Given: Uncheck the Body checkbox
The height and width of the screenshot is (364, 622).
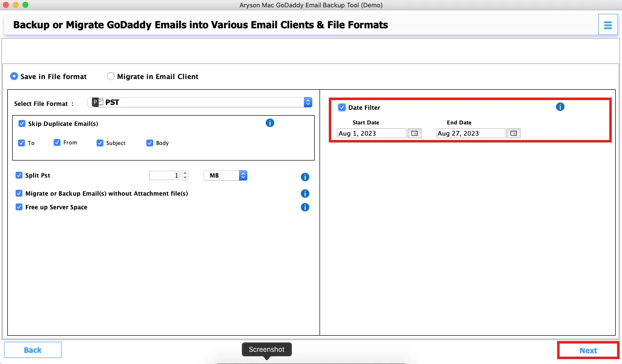Looking at the screenshot, I should point(150,143).
